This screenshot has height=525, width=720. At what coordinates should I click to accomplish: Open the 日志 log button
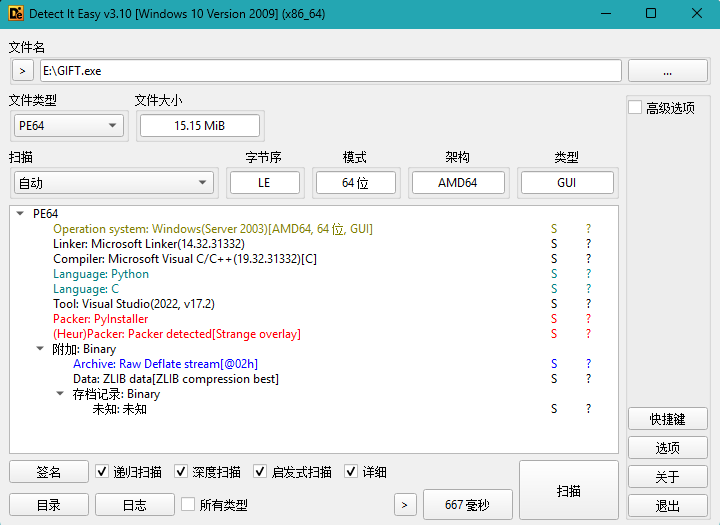pos(135,505)
